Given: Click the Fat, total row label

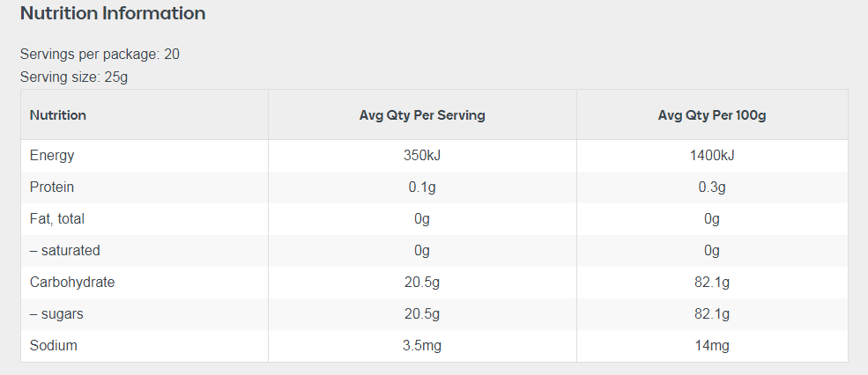Looking at the screenshot, I should click(57, 219).
